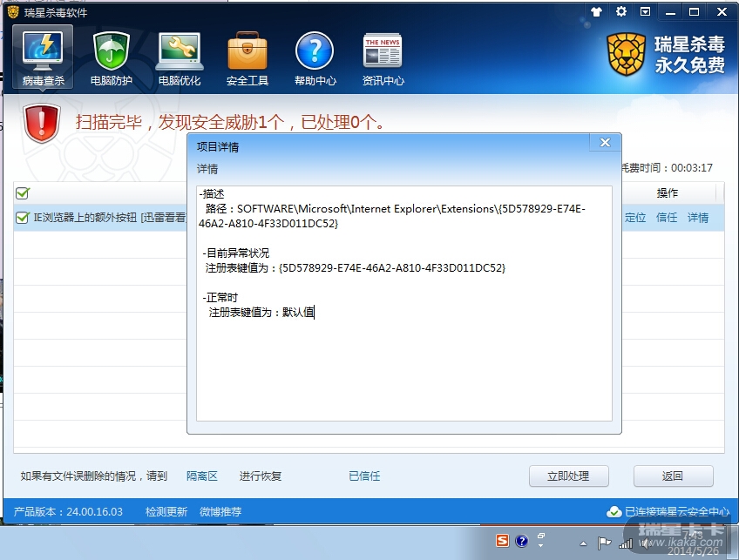Show hidden tray icons arrow
739x560 pixels.
583,543
